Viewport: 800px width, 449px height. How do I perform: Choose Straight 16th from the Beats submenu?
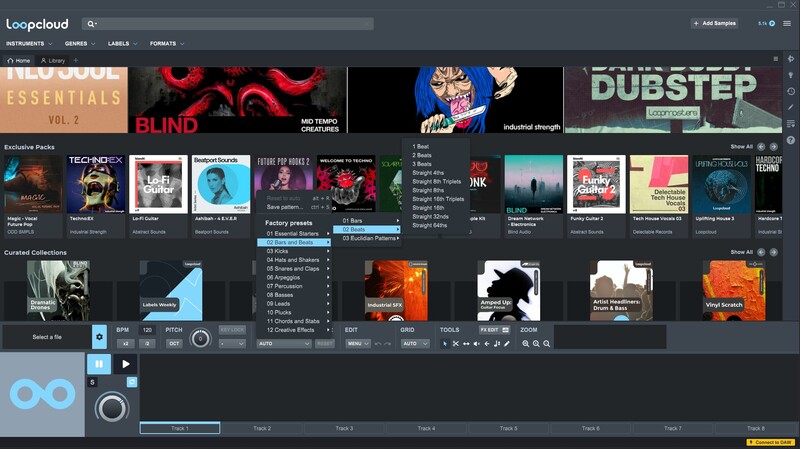coord(428,207)
